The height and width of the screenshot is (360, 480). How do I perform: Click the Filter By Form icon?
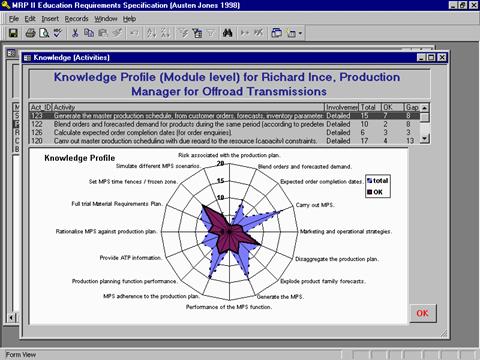click(197, 33)
